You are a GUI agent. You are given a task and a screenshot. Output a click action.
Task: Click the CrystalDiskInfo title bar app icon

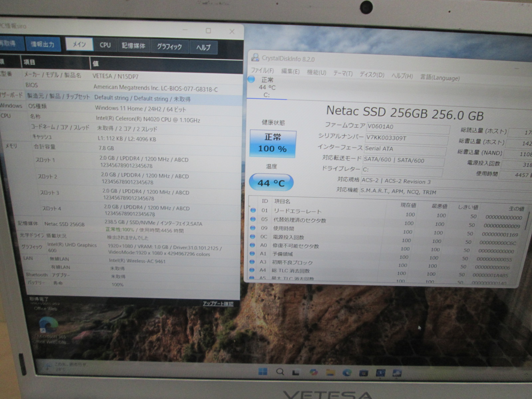pyautogui.click(x=255, y=57)
